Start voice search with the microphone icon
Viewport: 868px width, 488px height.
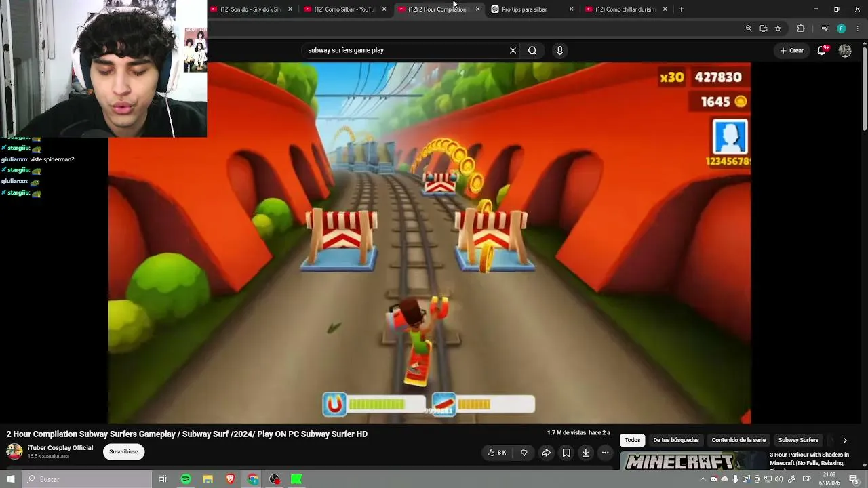[x=559, y=50]
